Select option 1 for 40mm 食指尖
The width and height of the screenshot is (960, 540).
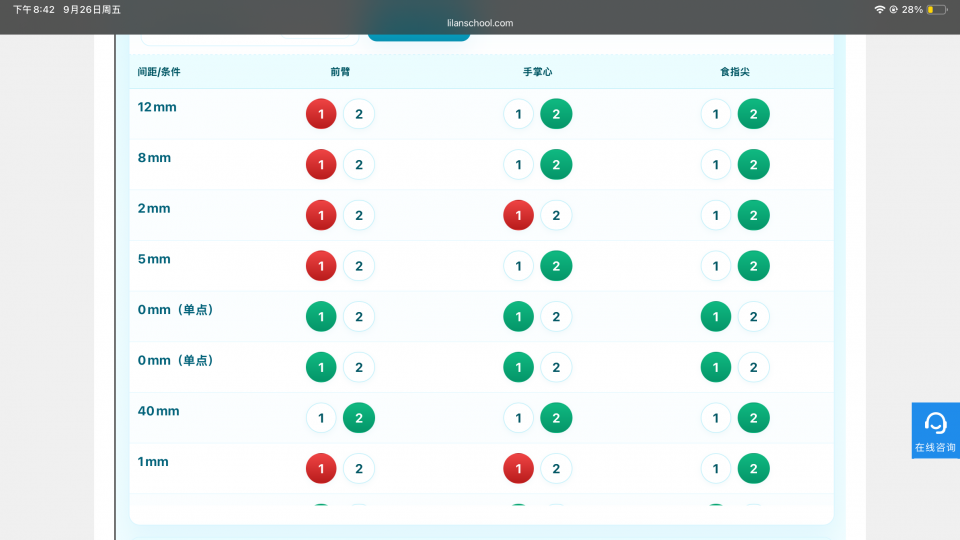[716, 417]
